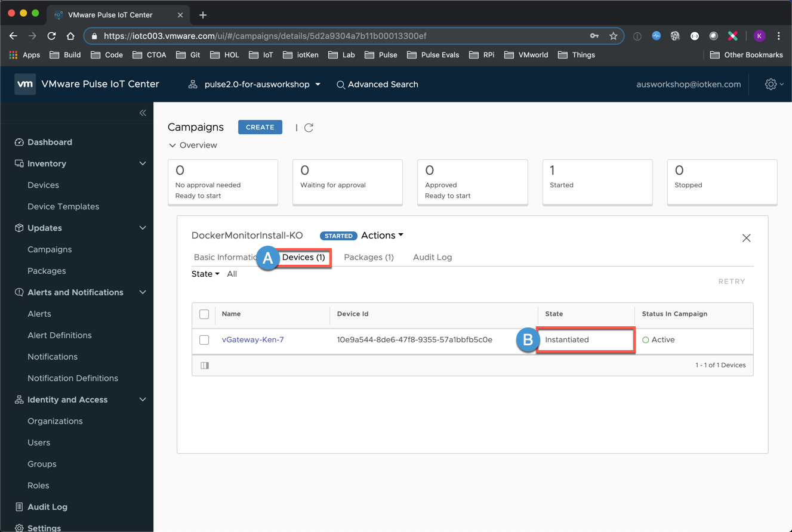This screenshot has width=792, height=532.
Task: Click the column chooser icon below table
Action: (205, 366)
